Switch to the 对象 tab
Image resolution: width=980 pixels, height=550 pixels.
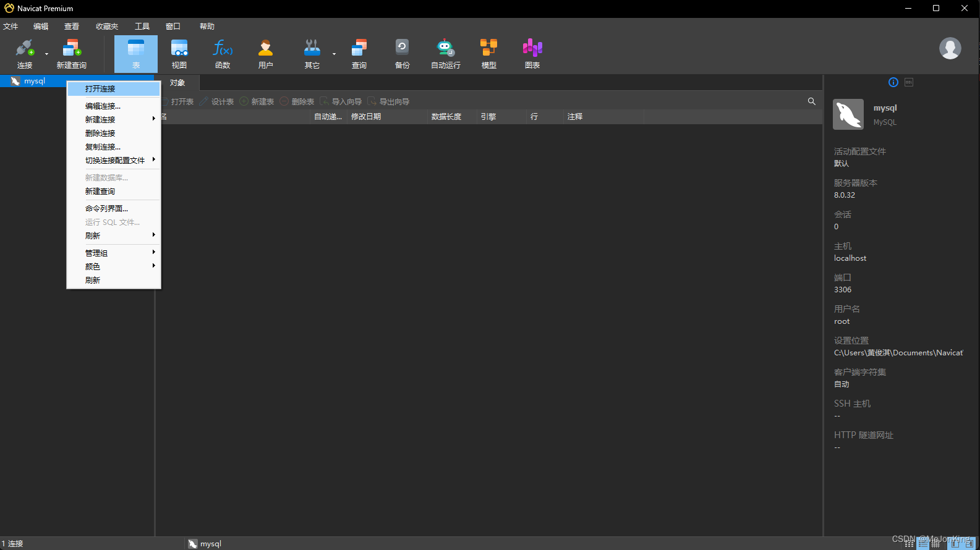pos(177,83)
